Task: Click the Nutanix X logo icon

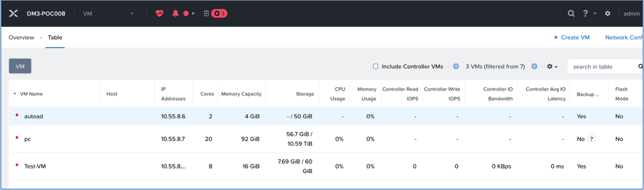Action: click(13, 13)
